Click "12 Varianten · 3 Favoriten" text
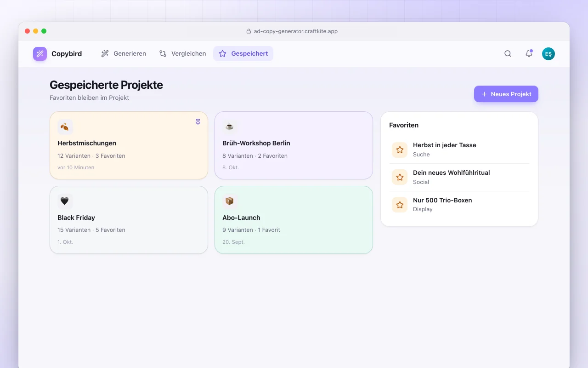 [x=91, y=156]
